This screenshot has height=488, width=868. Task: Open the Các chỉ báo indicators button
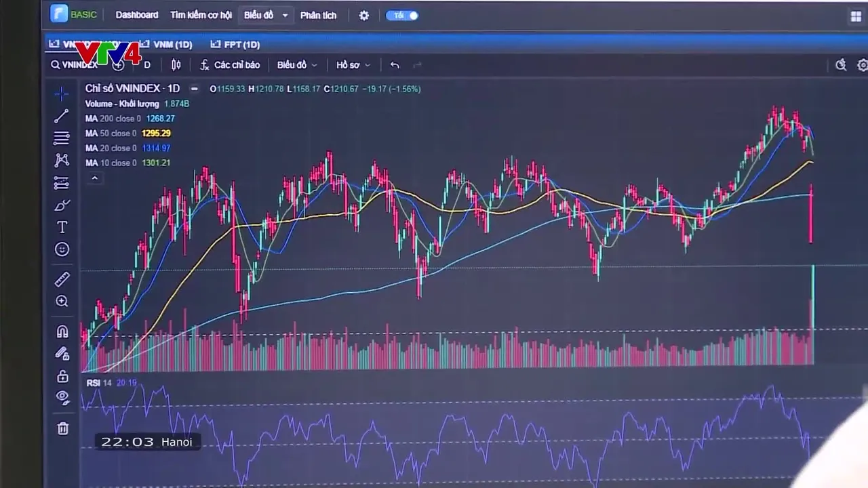pyautogui.click(x=230, y=65)
